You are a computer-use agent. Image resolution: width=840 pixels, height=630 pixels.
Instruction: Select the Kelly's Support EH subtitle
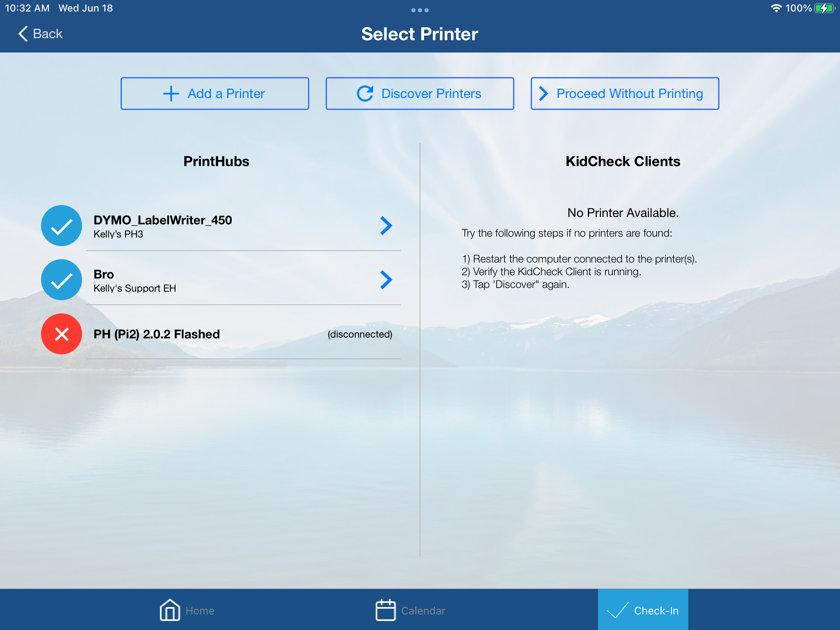coord(135,288)
